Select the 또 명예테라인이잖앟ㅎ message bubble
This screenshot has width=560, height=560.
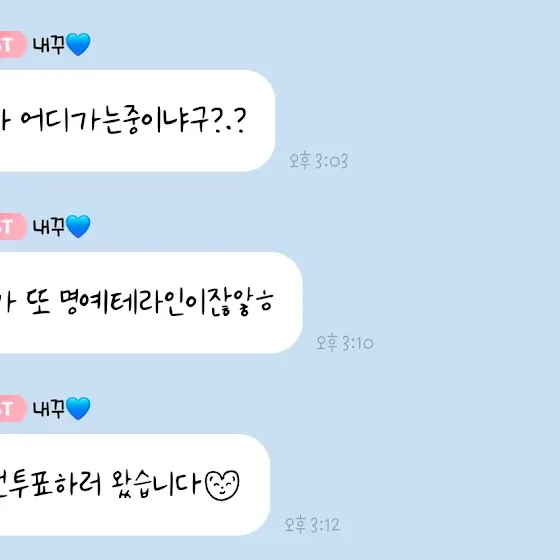151,303
